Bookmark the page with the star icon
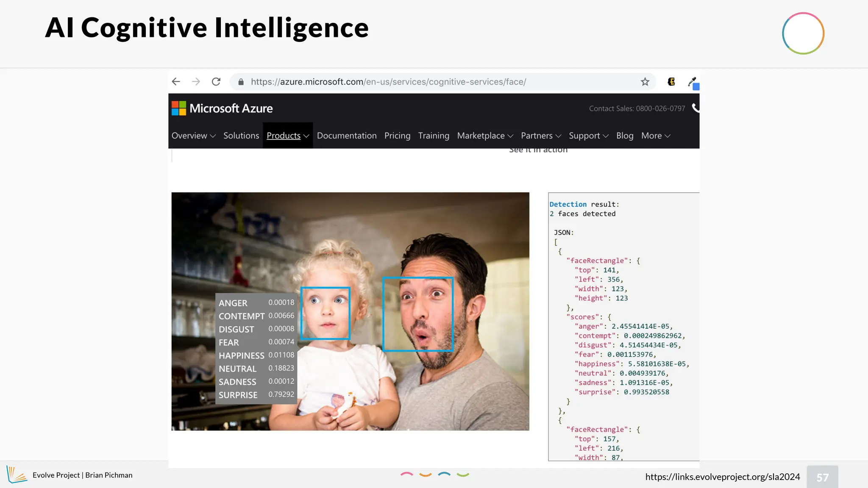 tap(645, 82)
